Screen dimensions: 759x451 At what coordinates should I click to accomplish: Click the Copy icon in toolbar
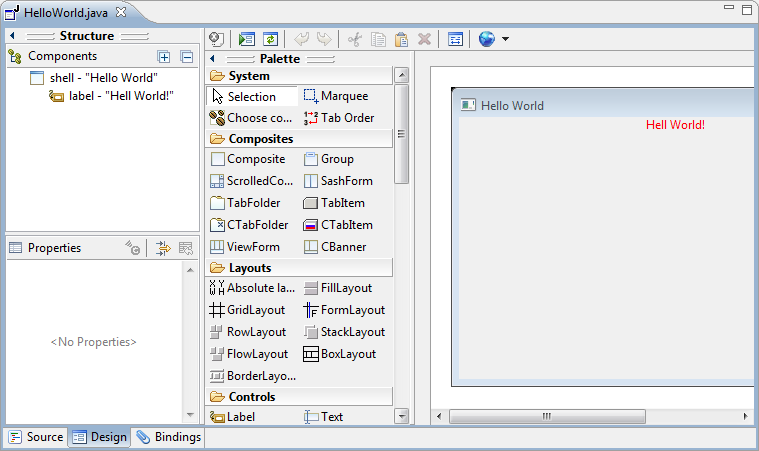click(x=378, y=39)
